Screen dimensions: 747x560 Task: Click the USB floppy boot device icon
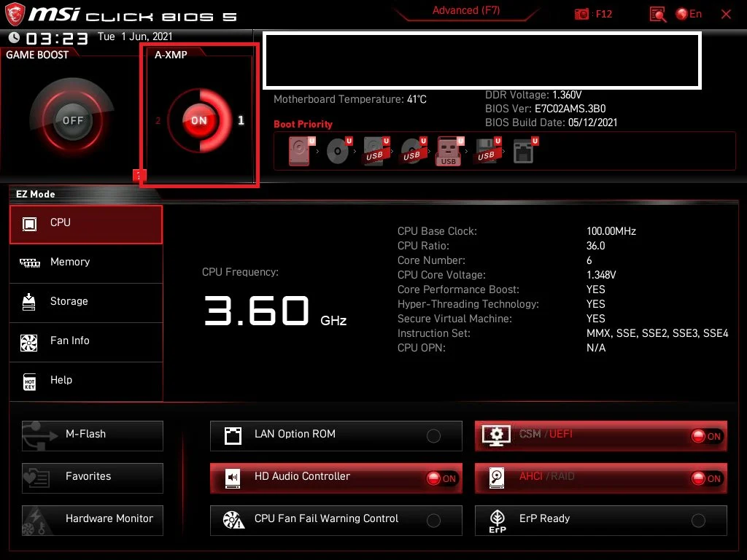(487, 152)
